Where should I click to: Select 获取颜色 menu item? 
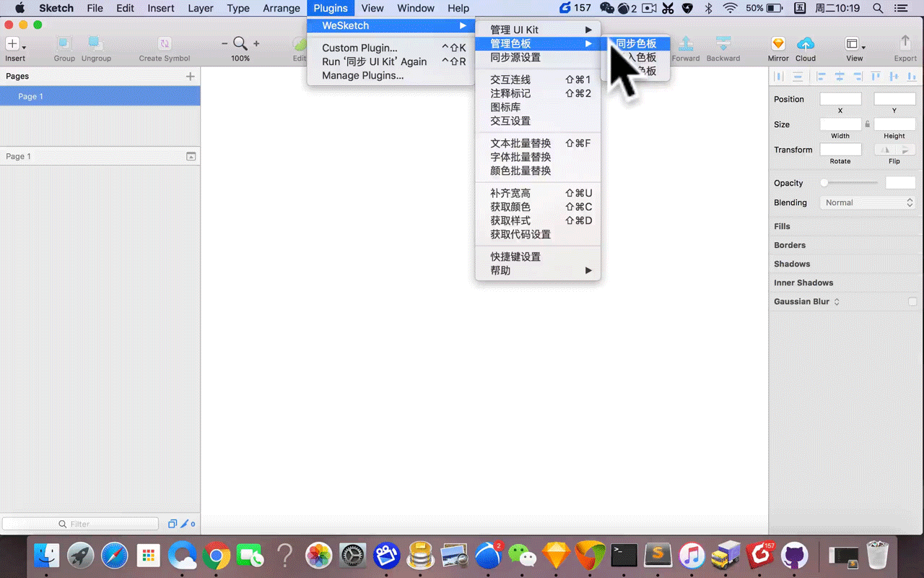pyautogui.click(x=538, y=207)
